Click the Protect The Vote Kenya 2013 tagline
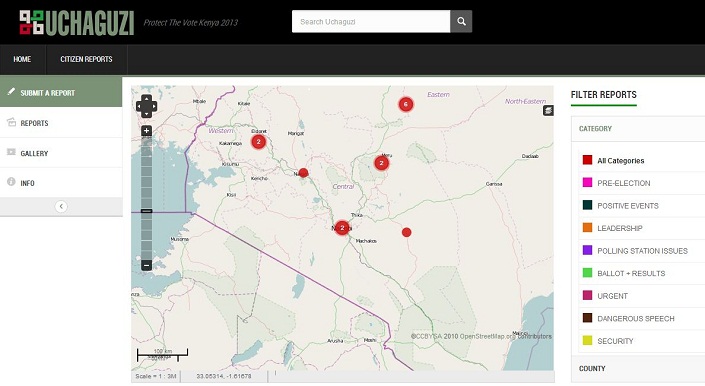 click(x=191, y=22)
